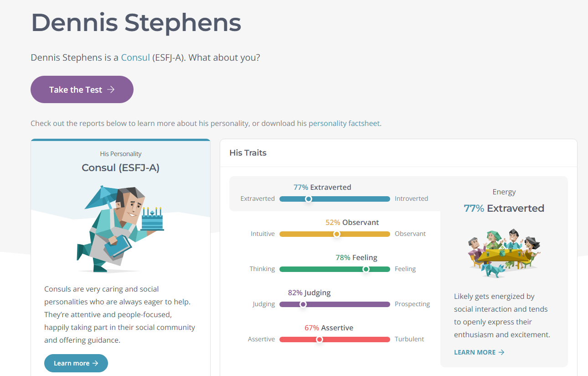Viewport: 588px width, 376px height.
Task: Open the Consul personality type link
Action: [135, 57]
